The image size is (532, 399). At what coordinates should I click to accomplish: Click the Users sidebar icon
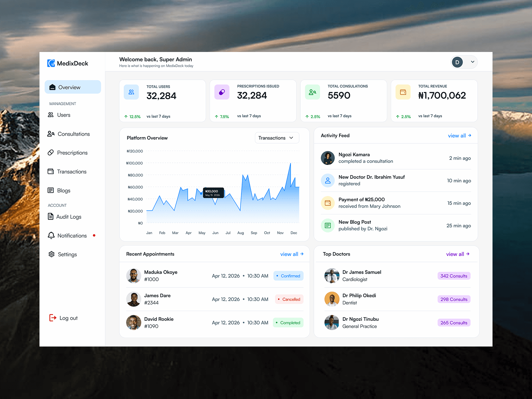coord(51,115)
